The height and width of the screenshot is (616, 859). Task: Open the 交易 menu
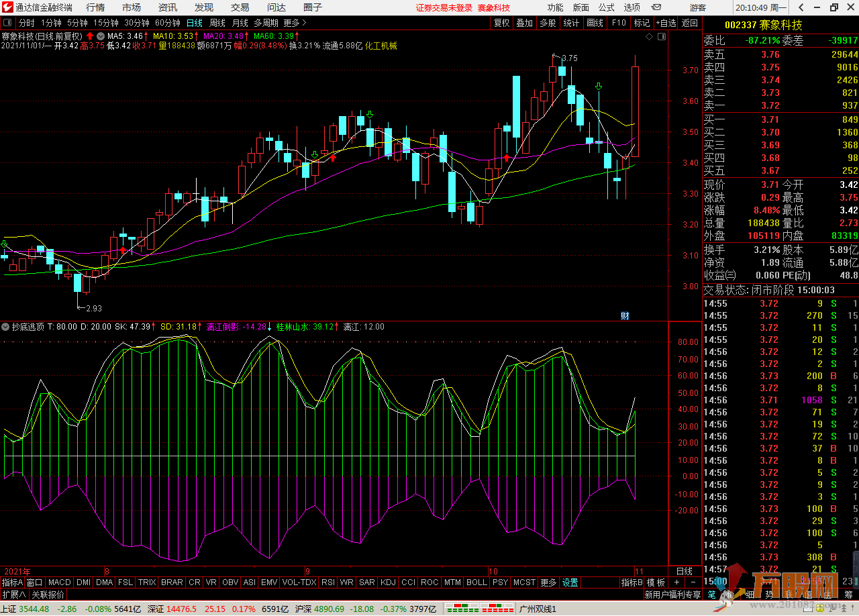click(240, 7)
